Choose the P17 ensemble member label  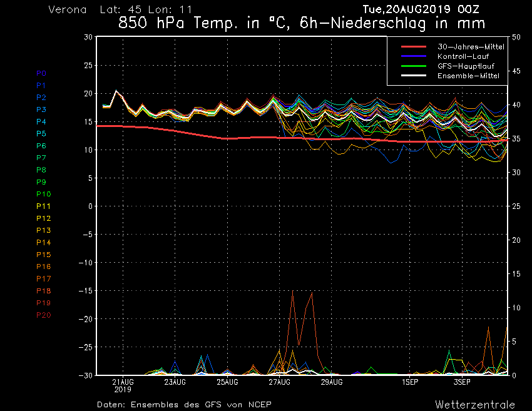43,278
